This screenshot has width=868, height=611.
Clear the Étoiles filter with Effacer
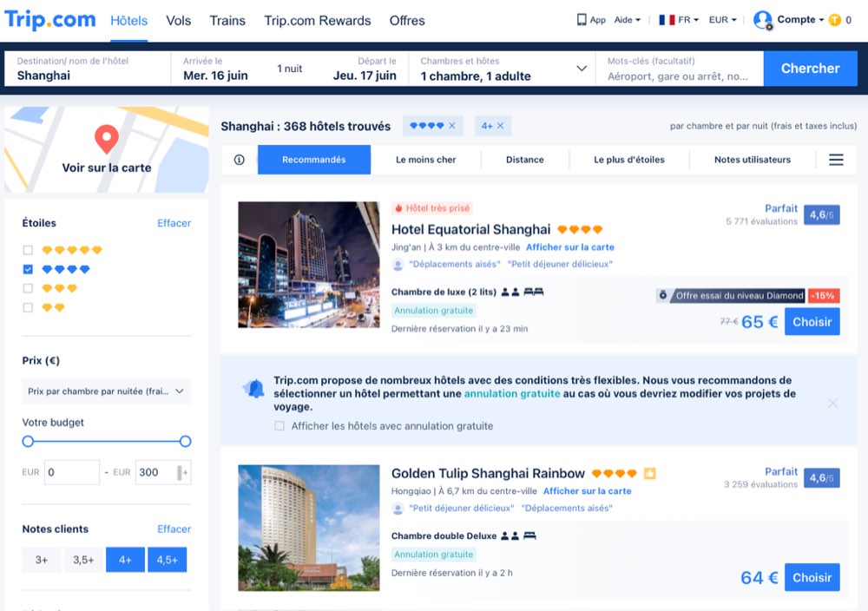point(174,223)
